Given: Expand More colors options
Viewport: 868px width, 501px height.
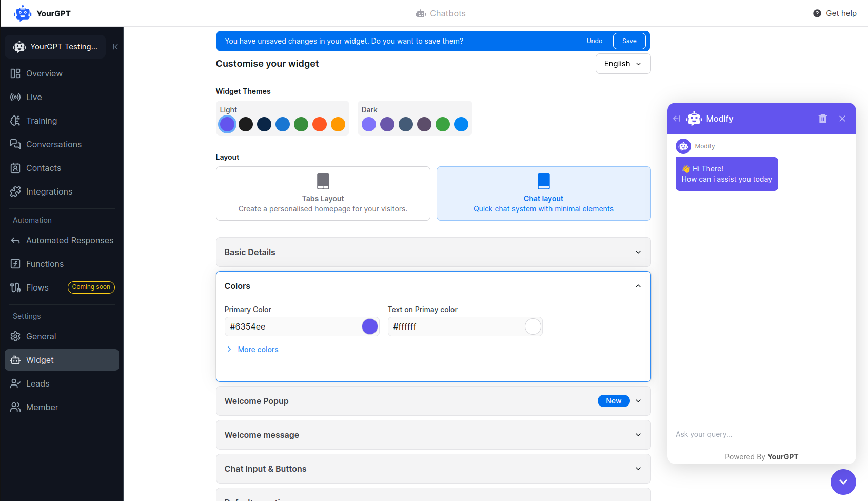Looking at the screenshot, I should coord(252,350).
